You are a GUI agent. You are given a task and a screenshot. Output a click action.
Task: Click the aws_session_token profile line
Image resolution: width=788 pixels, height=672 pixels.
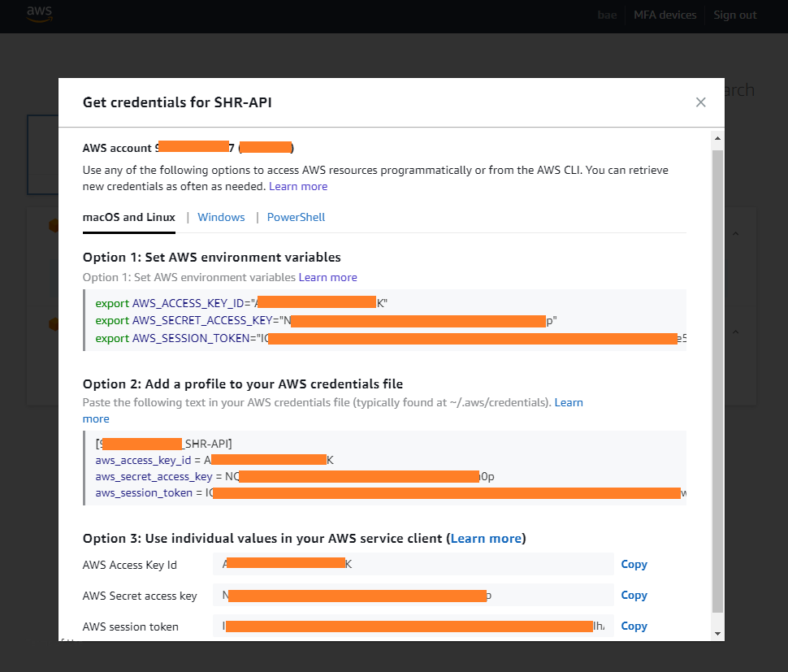[391, 493]
